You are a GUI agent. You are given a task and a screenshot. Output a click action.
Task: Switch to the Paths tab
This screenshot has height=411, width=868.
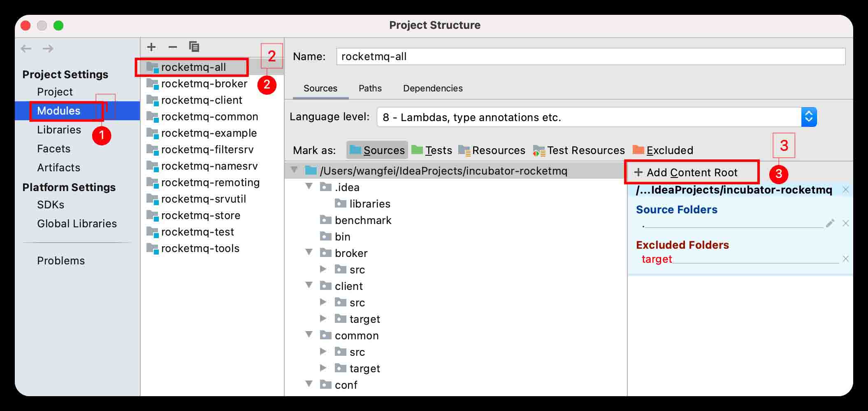(370, 88)
